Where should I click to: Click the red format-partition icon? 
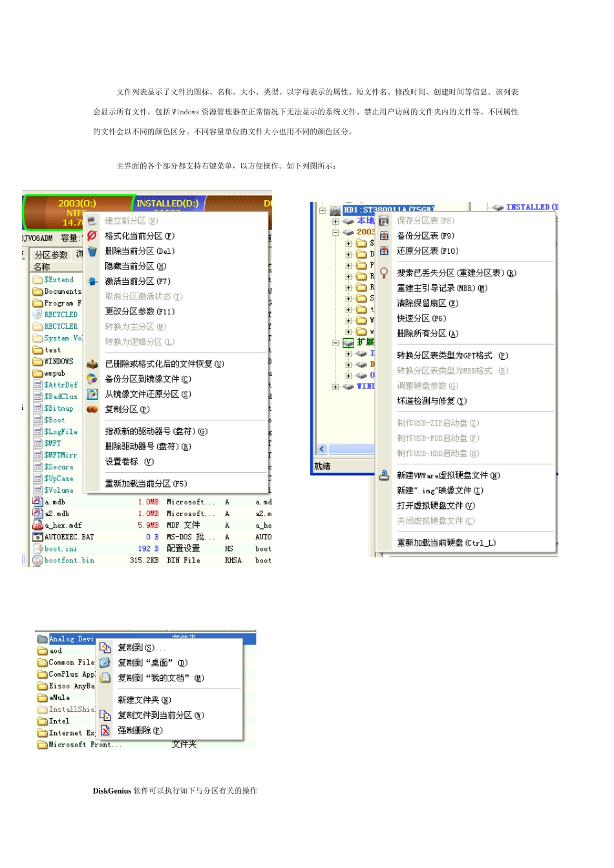click(92, 236)
